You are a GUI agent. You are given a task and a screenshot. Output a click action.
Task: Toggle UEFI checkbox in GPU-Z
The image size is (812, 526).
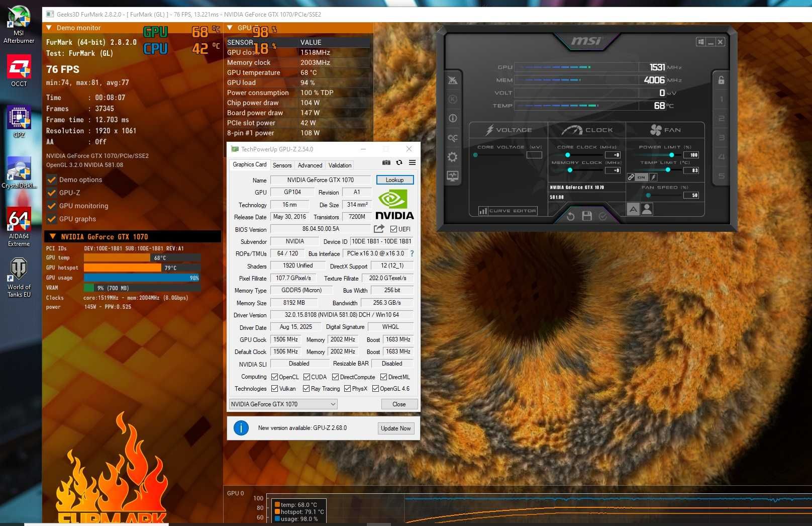(x=393, y=229)
